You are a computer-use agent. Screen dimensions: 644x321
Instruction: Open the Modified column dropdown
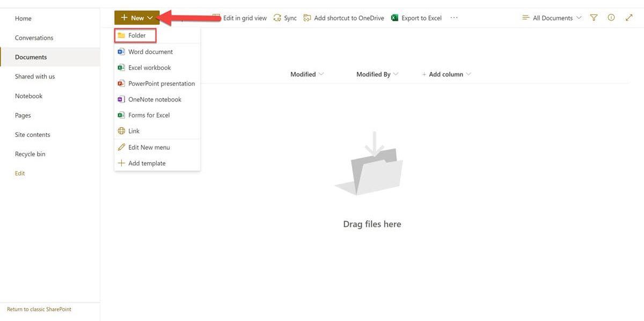[x=306, y=74]
